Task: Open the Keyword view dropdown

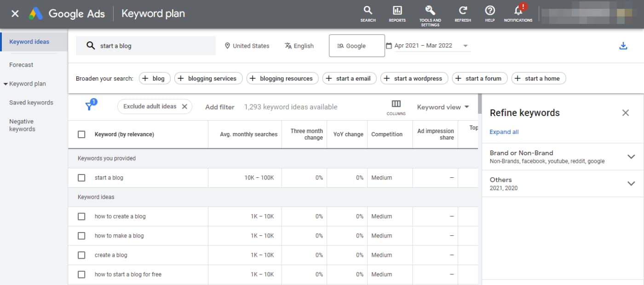Action: pos(443,107)
